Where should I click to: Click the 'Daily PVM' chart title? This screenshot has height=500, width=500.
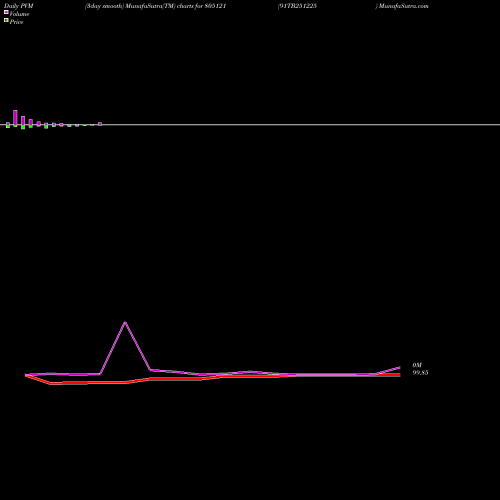[19, 6]
